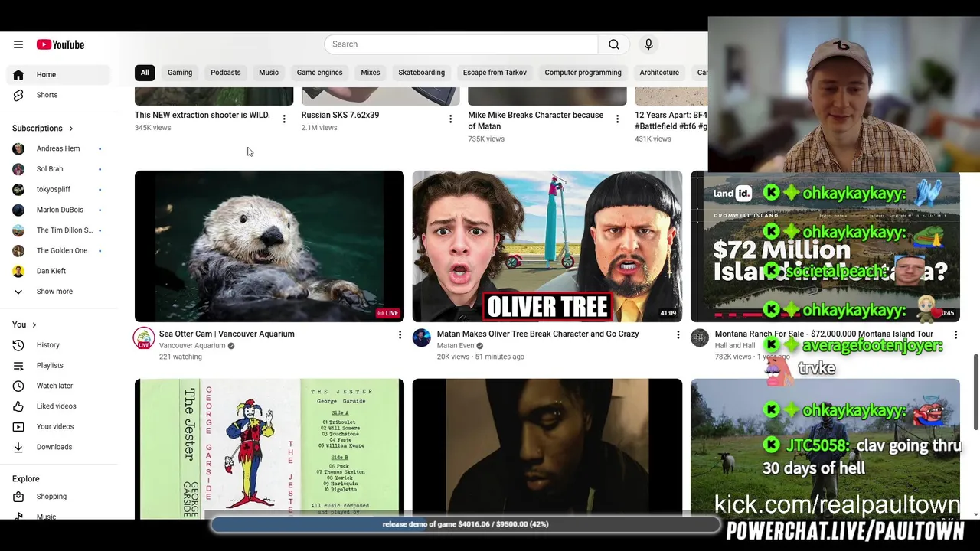
Task: Play the sea otter live thumbnail
Action: 269,246
